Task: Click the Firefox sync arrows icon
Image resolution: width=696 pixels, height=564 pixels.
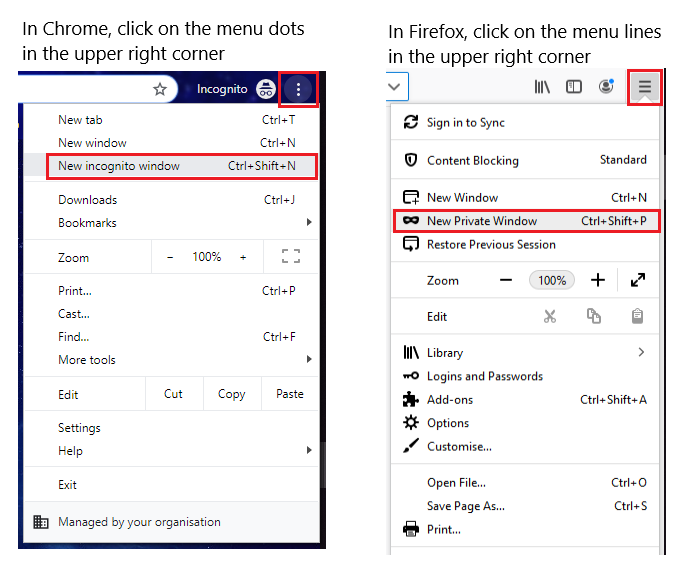Action: tap(411, 122)
